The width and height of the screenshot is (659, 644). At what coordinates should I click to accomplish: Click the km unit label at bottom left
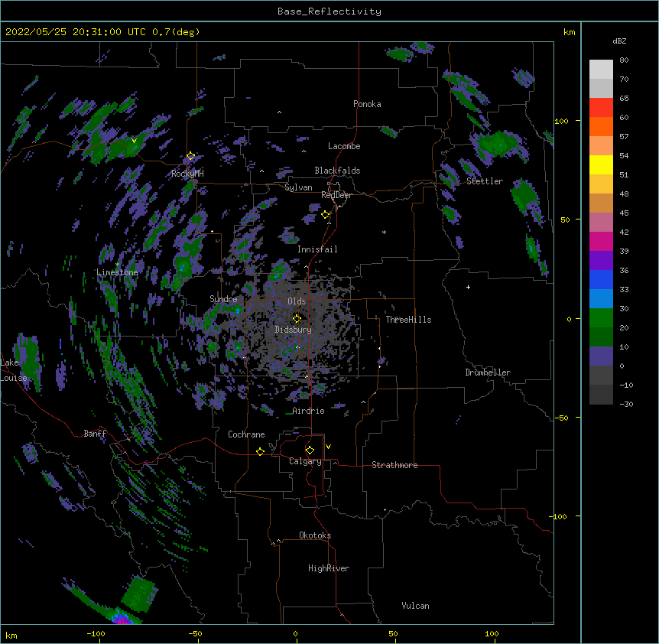click(x=11, y=635)
